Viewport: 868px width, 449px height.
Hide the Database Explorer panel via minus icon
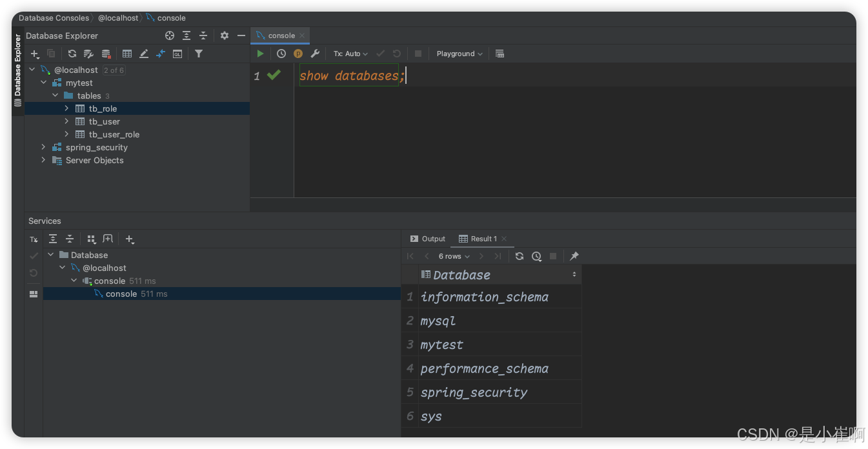pos(241,35)
